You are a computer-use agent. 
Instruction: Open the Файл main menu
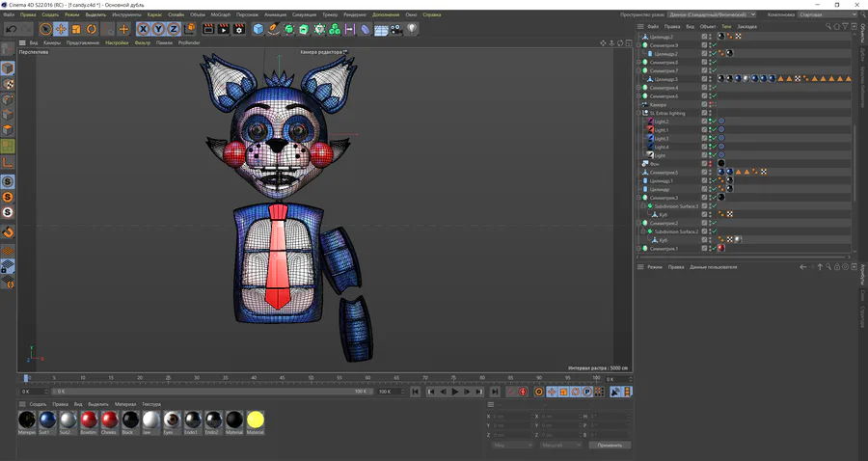[9, 14]
